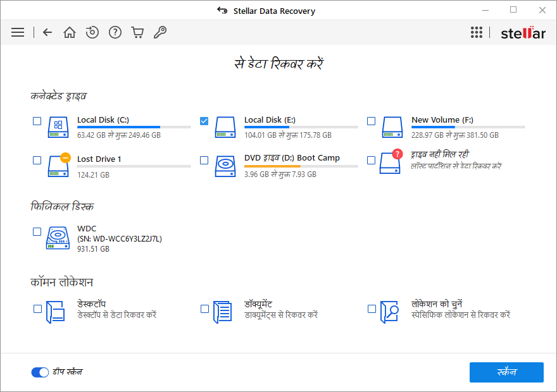Open the nine-dot apps grid icon
Image resolution: width=557 pixels, height=392 pixels.
477,32
